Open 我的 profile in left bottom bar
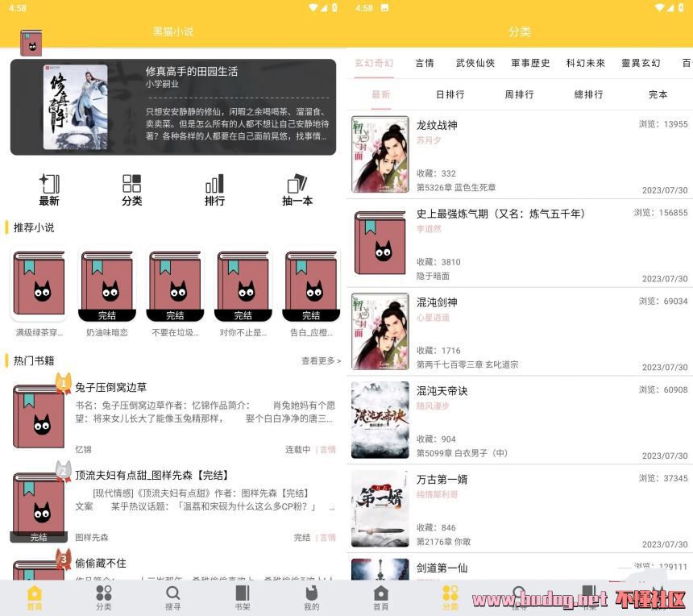 [x=312, y=598]
